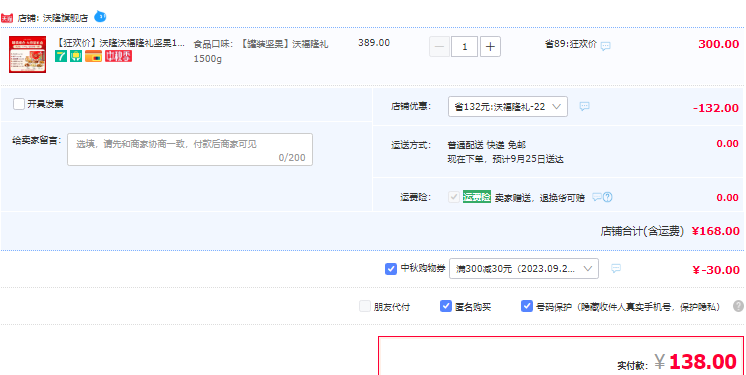Click the speech bubble icon beside 省89:狂欢价
Viewport: 746px width, 375px height.
coord(605,46)
